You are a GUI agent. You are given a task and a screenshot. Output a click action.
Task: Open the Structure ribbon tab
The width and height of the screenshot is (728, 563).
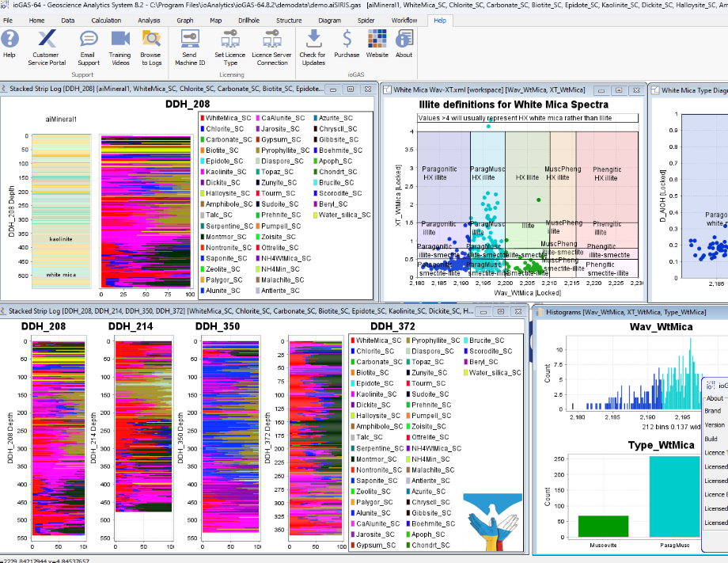pos(289,21)
